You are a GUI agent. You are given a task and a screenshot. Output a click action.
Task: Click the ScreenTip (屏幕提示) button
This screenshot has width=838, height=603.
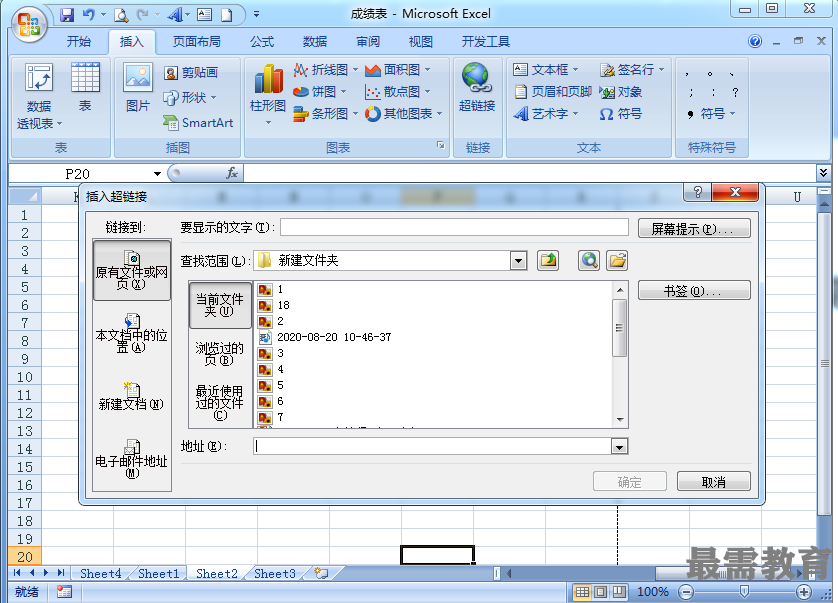pos(694,229)
